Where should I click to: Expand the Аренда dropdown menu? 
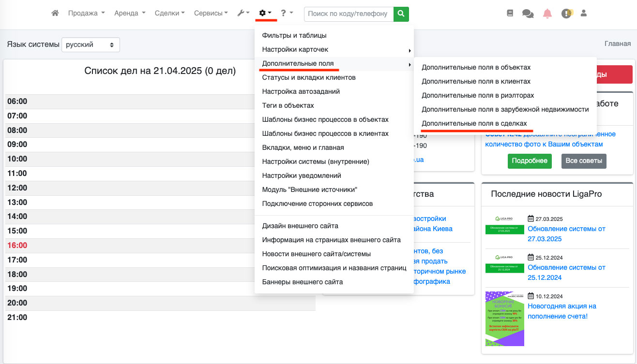tap(130, 14)
